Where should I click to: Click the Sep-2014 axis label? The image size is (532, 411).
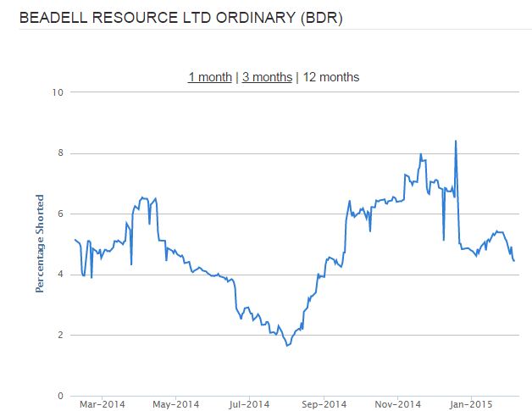324,404
